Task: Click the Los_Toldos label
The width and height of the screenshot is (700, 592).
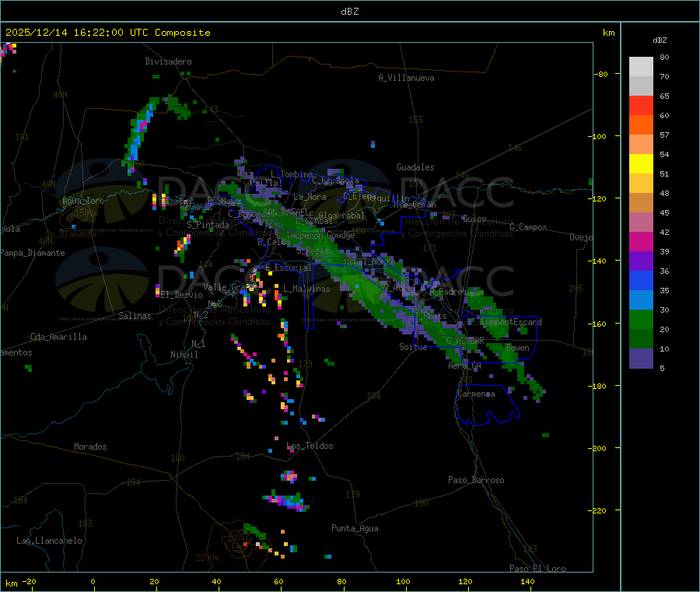Action: point(310,446)
